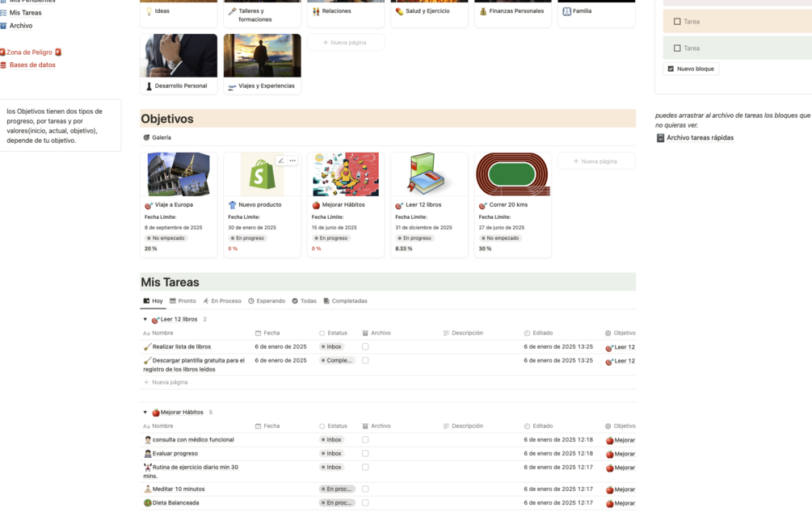Click the Familia page icon
Image resolution: width=812 pixels, height=512 pixels.
click(566, 11)
